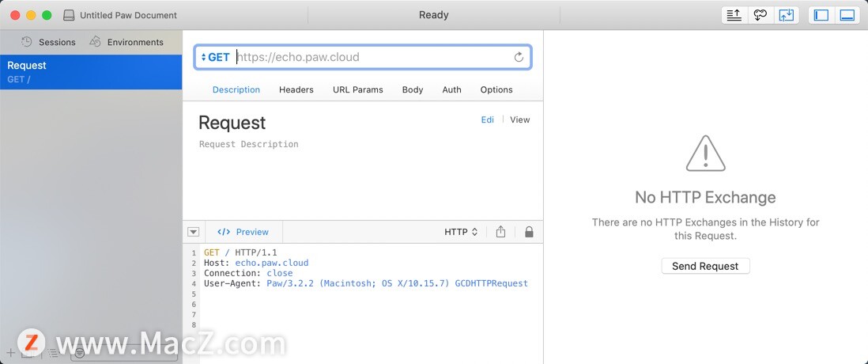Click the filter icon in sidebar search field
The image size is (868, 364).
coord(80,352)
